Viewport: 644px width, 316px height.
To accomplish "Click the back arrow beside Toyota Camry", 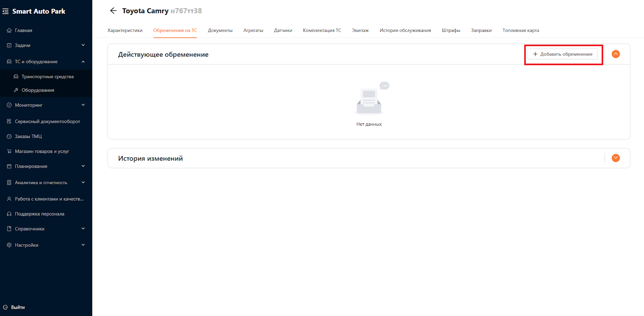I will 113,11.
